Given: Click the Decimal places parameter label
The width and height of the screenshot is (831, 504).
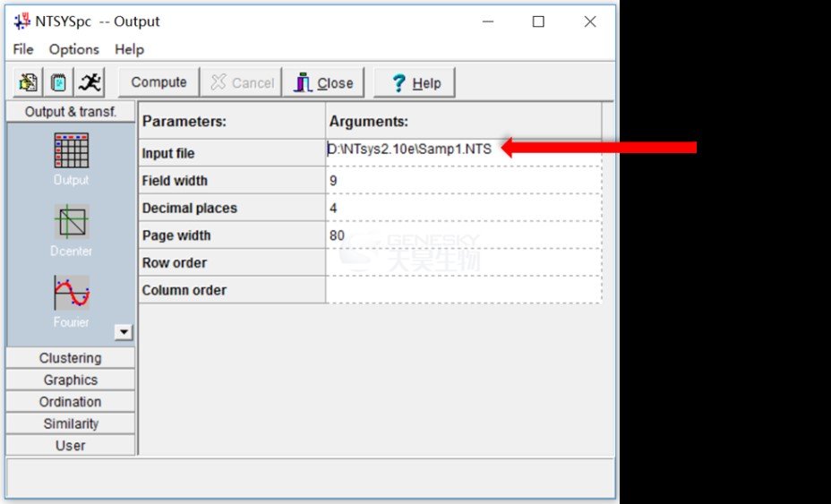Looking at the screenshot, I should click(x=189, y=209).
